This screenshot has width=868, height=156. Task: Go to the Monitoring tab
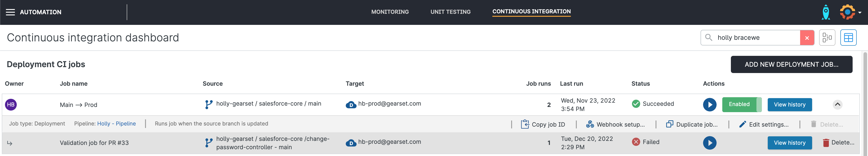390,12
